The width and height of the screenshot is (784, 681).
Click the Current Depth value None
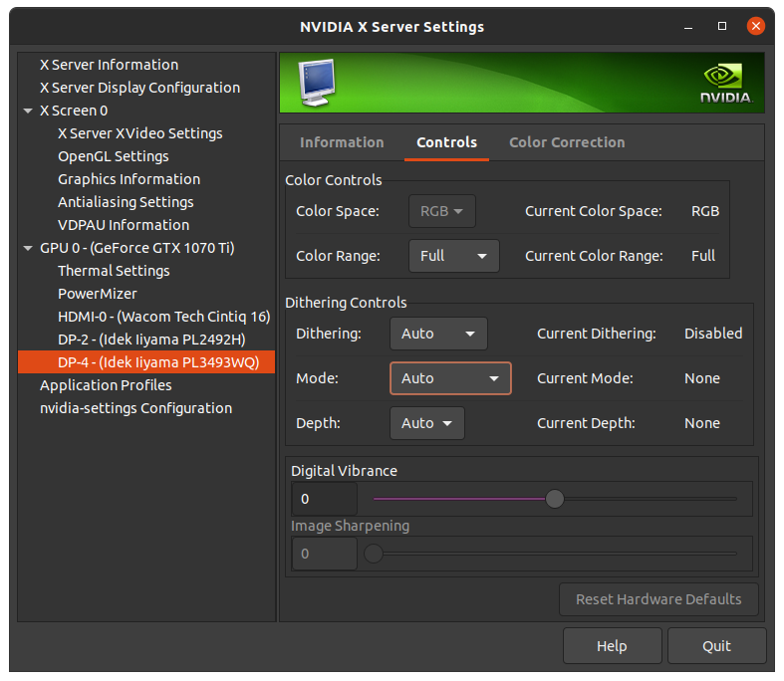click(702, 424)
